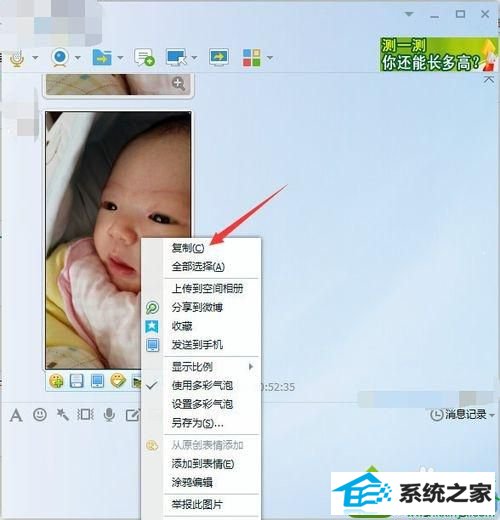
Task: Select 添加到表情(E) menu entry
Action: tap(203, 463)
